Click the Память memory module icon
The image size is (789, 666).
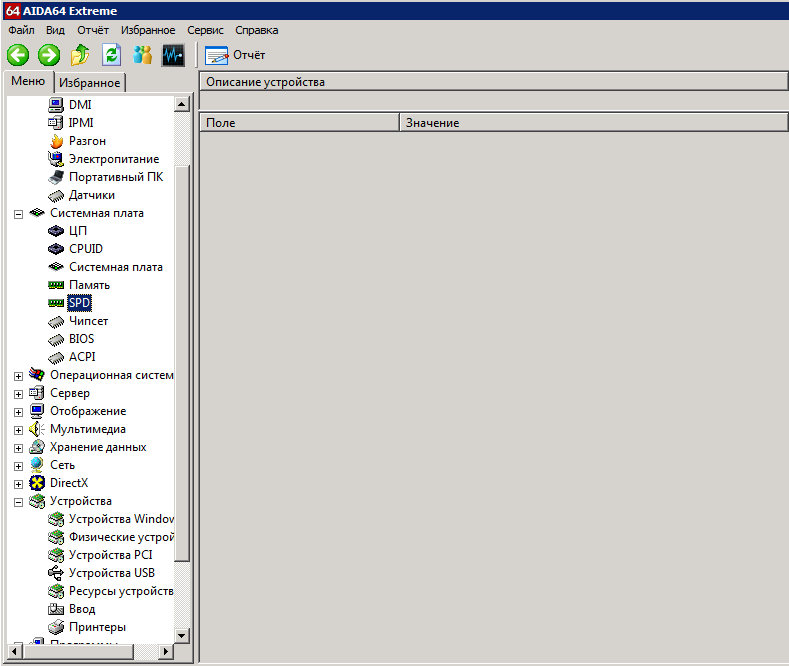tap(56, 285)
